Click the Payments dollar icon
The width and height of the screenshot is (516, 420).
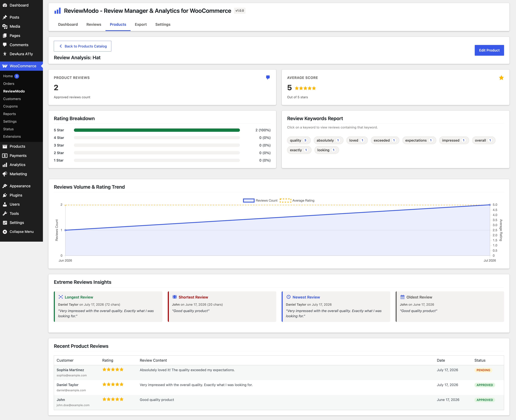[5, 156]
